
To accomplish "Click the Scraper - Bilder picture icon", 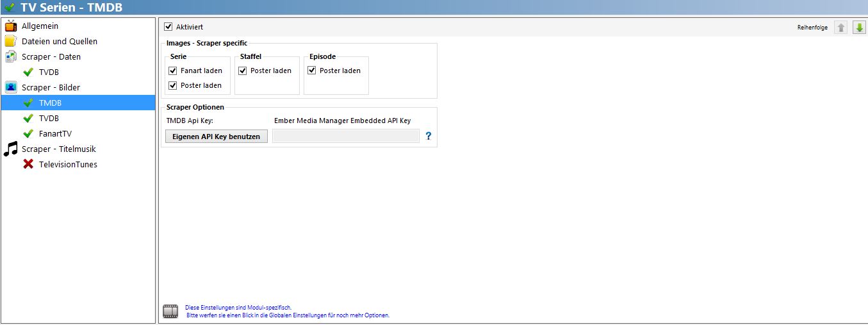I will (11, 88).
